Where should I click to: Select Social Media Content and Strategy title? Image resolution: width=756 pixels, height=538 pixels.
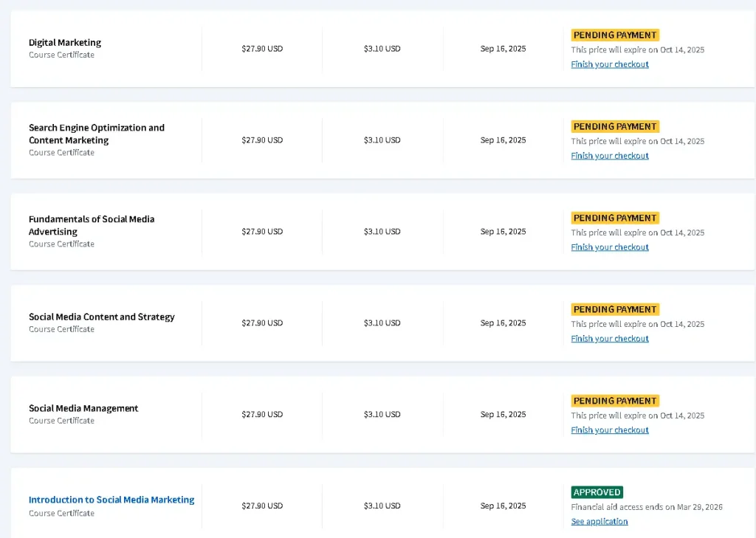pos(102,317)
